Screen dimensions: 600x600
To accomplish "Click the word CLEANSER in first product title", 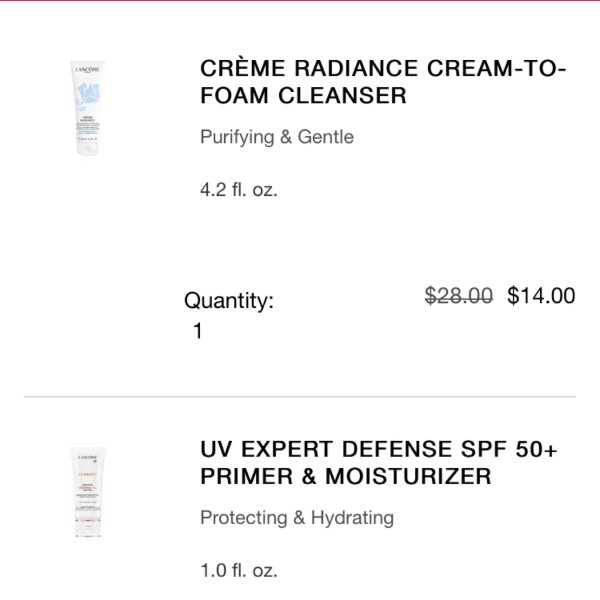I will click(342, 95).
